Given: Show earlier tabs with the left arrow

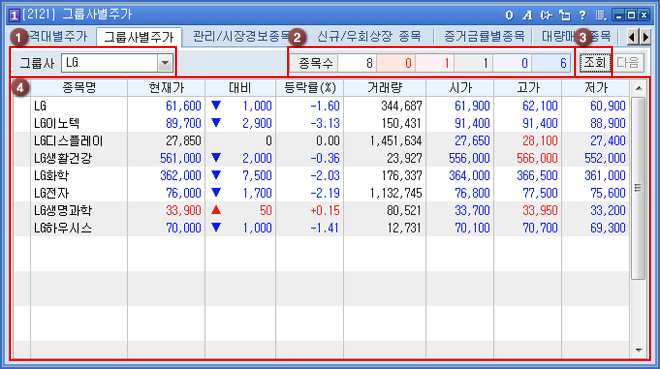Looking at the screenshot, I should point(631,37).
